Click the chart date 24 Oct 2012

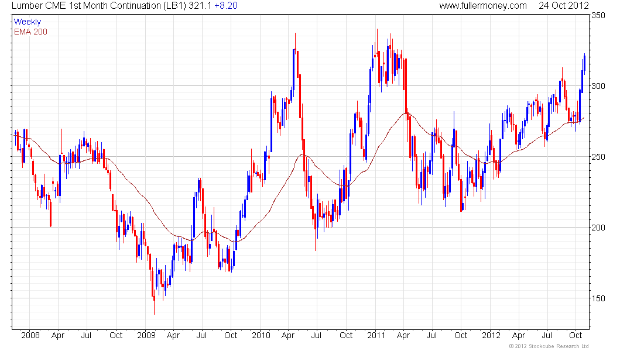click(563, 6)
